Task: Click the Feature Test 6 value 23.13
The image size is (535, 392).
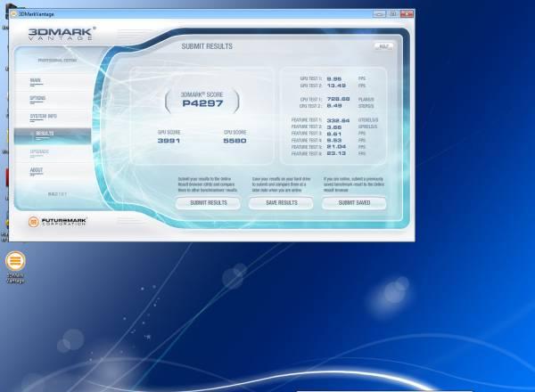Action: [x=336, y=153]
